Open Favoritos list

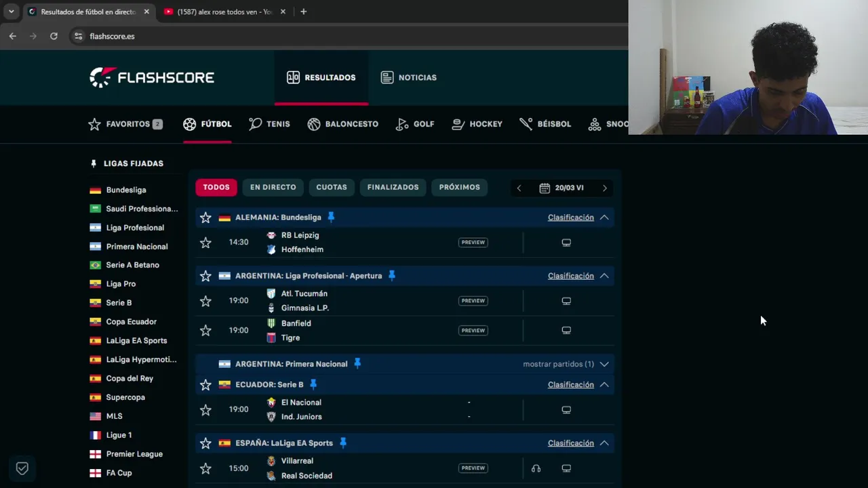pos(125,124)
